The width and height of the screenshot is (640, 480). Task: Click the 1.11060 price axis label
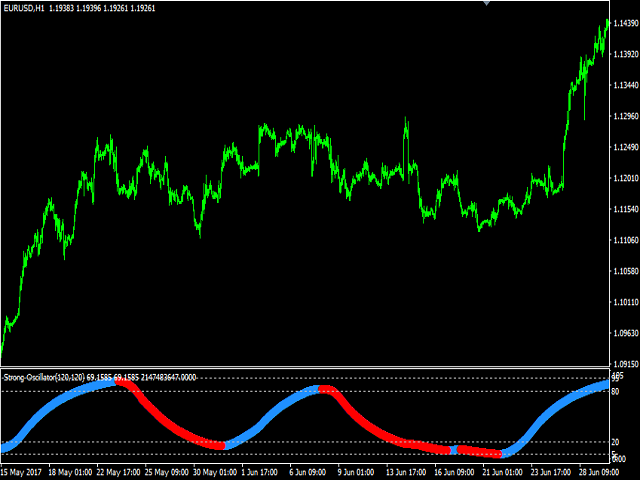(x=626, y=240)
